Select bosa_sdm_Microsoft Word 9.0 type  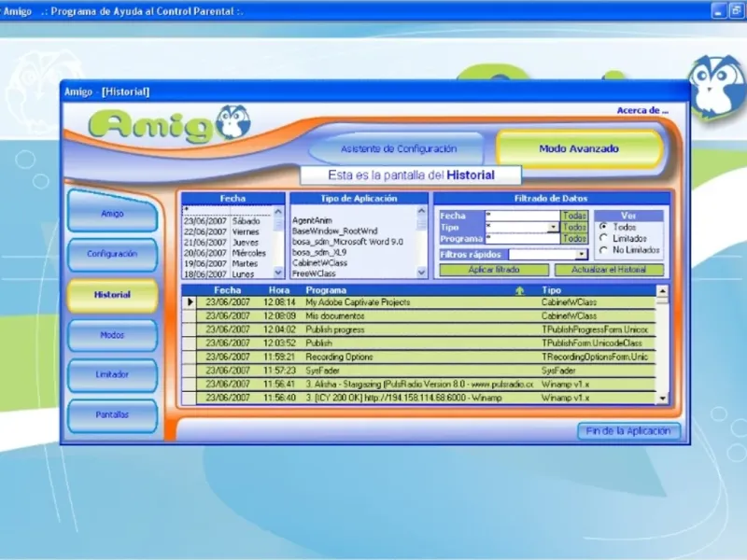coord(354,242)
